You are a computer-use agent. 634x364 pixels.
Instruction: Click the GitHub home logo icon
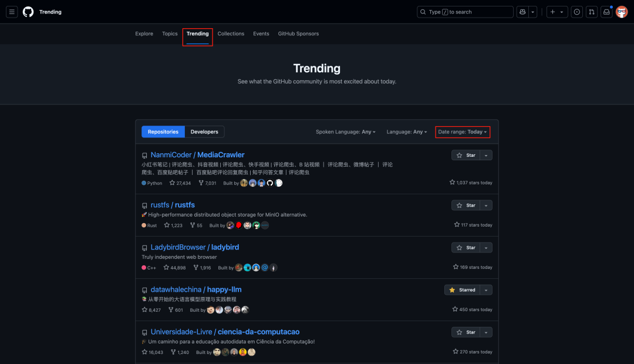coord(28,12)
